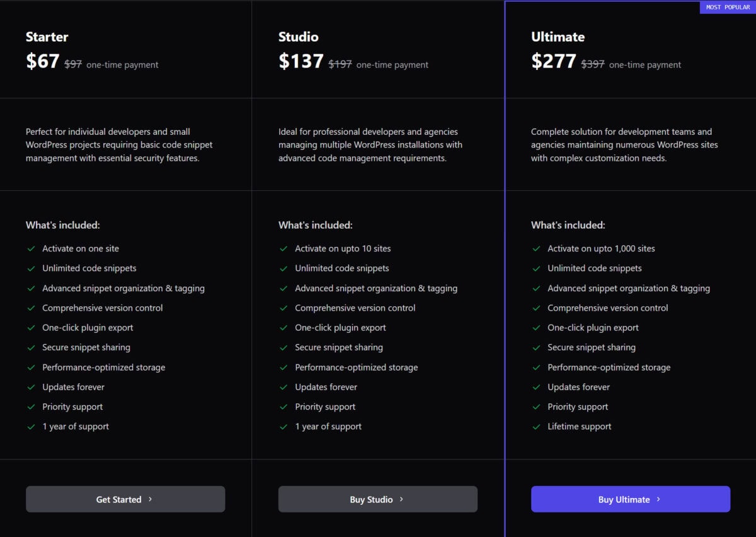
Task: Click the $137 Studio price
Action: 301,61
